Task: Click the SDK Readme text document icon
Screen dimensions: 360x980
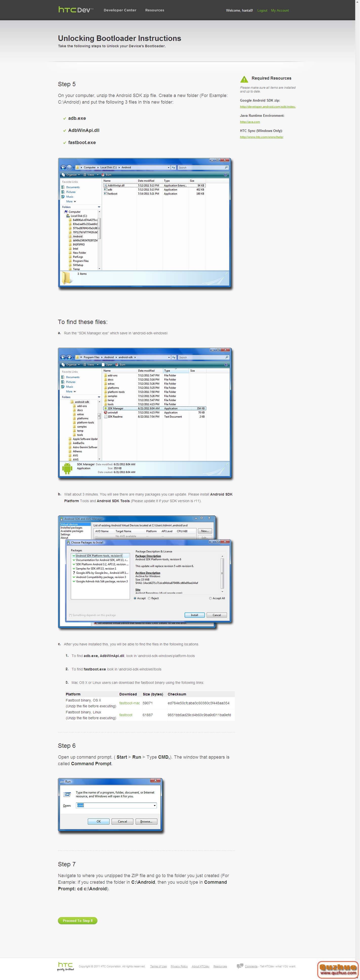Action: point(105,416)
